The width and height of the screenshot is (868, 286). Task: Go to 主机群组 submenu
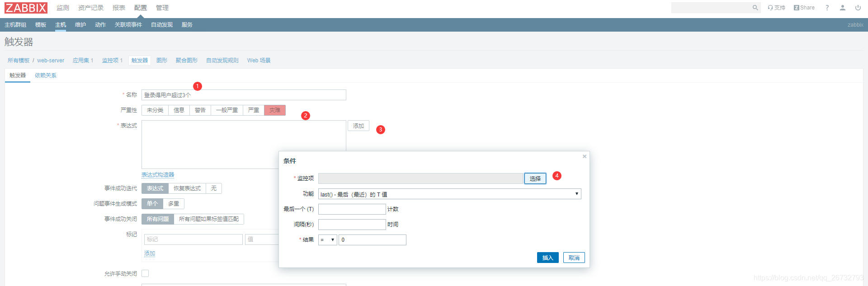[15, 25]
